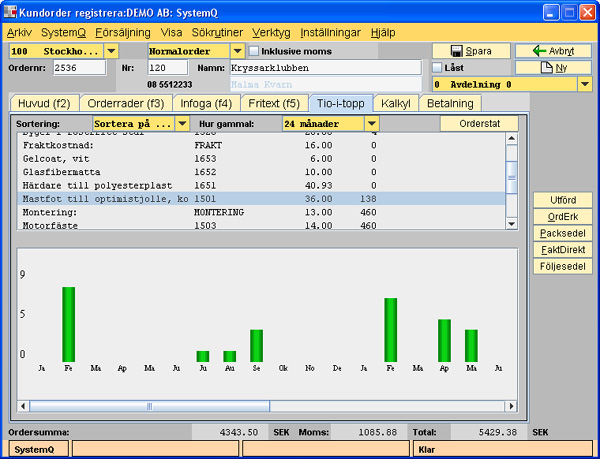
Task: Select the Glasfibermatta row
Action: tap(261, 172)
